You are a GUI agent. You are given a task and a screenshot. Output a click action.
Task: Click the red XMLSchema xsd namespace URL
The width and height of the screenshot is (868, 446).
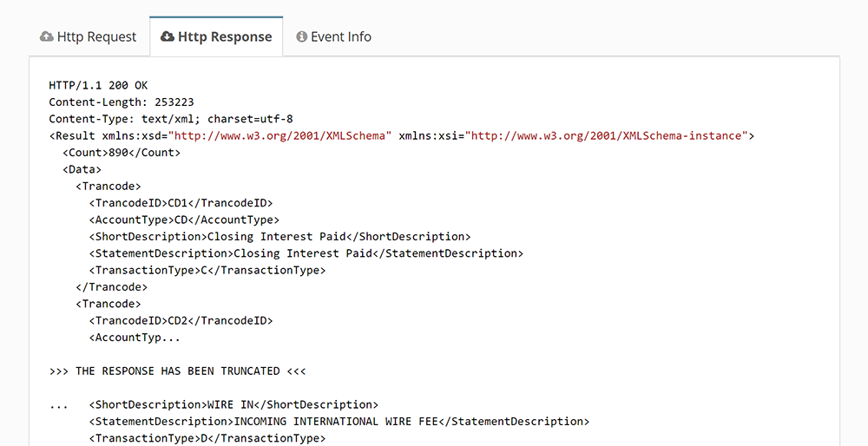[280, 136]
